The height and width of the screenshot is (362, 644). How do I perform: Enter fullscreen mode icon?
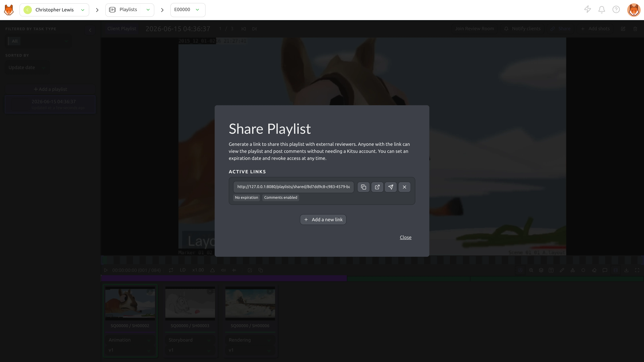coord(637,270)
